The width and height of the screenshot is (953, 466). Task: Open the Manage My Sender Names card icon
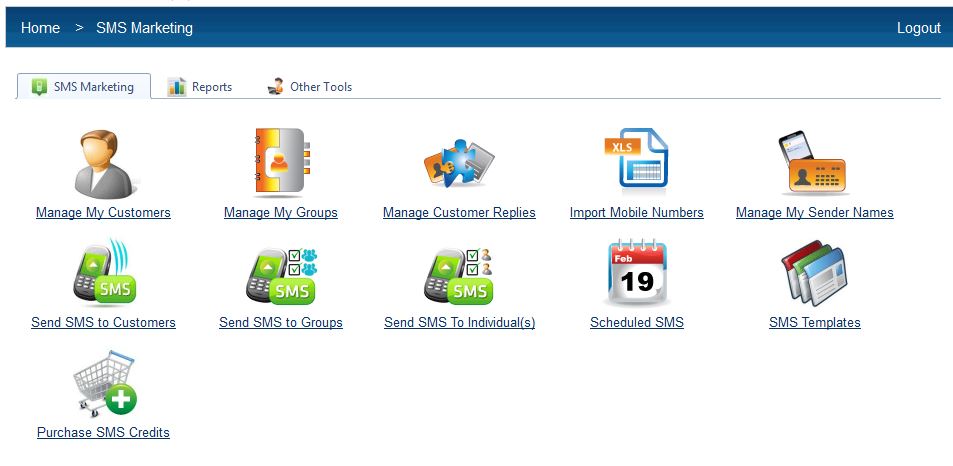(813, 162)
